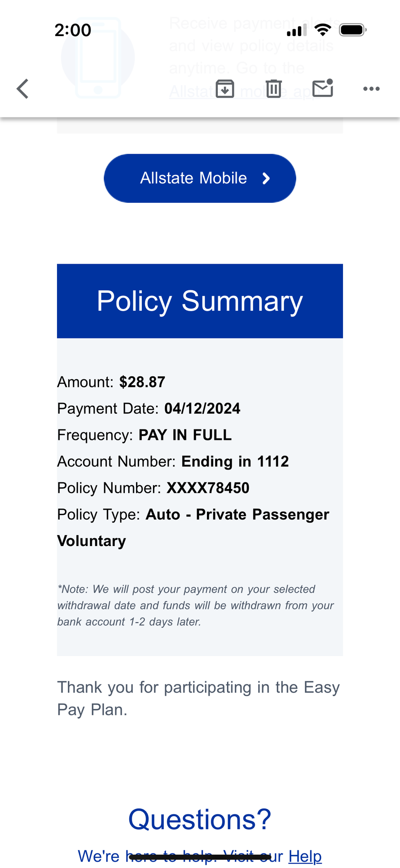Tap the Wi-Fi status icon
The width and height of the screenshot is (400, 868).
pyautogui.click(x=323, y=30)
